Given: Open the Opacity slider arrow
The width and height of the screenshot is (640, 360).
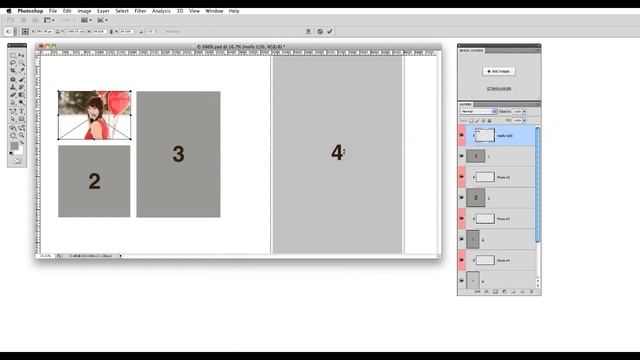Looking at the screenshot, I should pyautogui.click(x=524, y=111).
